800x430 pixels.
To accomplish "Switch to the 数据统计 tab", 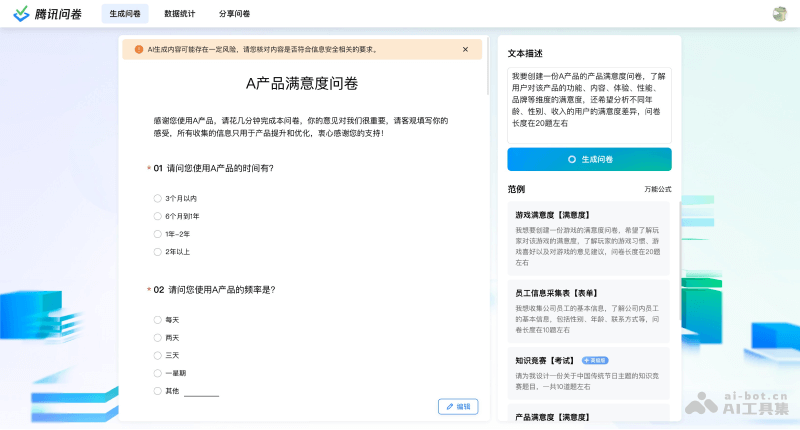I will click(x=180, y=14).
